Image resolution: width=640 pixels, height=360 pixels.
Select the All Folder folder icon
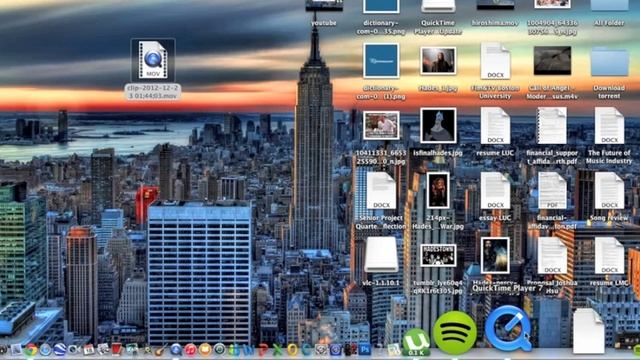609,5
